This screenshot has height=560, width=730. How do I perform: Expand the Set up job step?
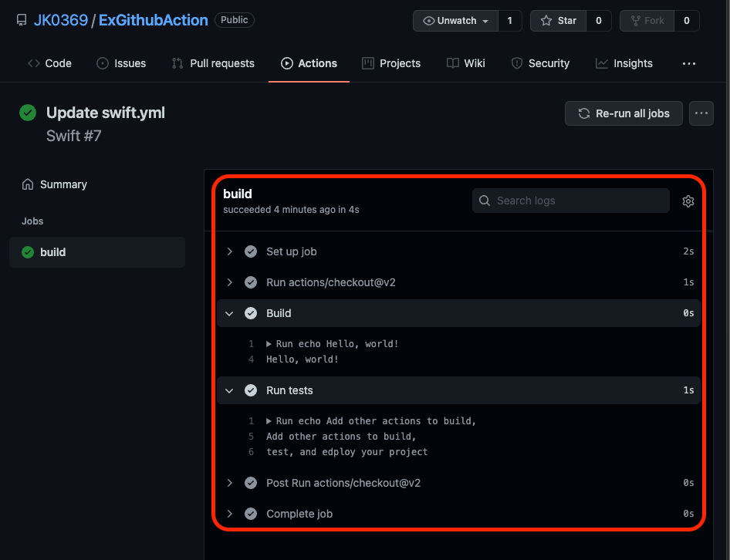(x=458, y=251)
